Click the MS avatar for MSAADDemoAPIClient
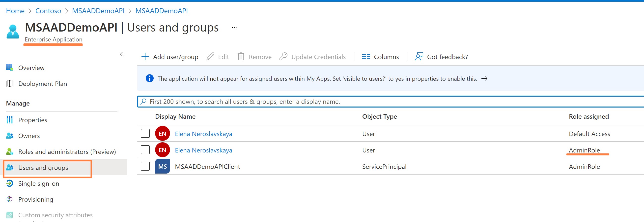This screenshot has width=644, height=222. pos(163,166)
